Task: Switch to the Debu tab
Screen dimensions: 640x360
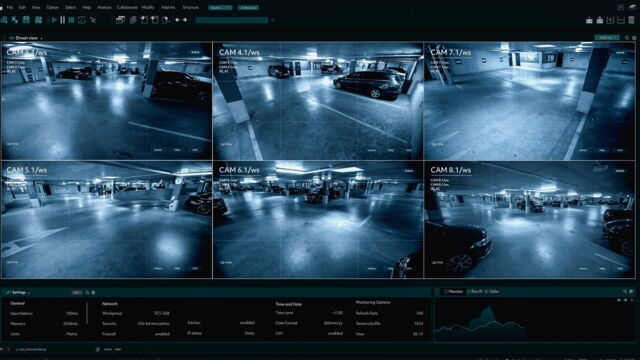Action: pyautogui.click(x=494, y=291)
